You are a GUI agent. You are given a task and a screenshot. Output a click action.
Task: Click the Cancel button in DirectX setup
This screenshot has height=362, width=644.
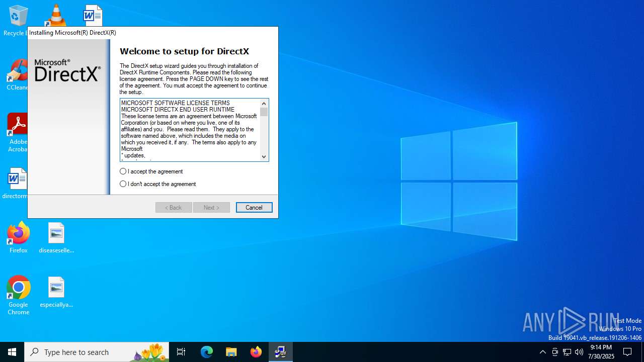tap(254, 208)
